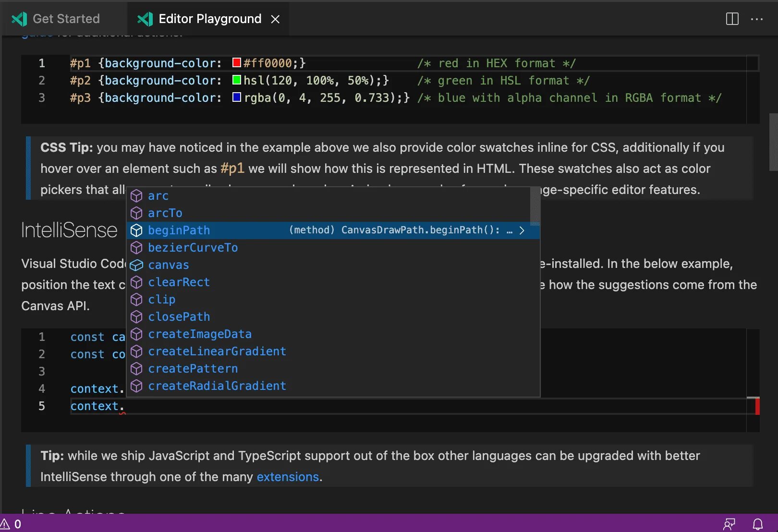The width and height of the screenshot is (778, 532).
Task: Select the beginPath suggestion
Action: [333, 230]
